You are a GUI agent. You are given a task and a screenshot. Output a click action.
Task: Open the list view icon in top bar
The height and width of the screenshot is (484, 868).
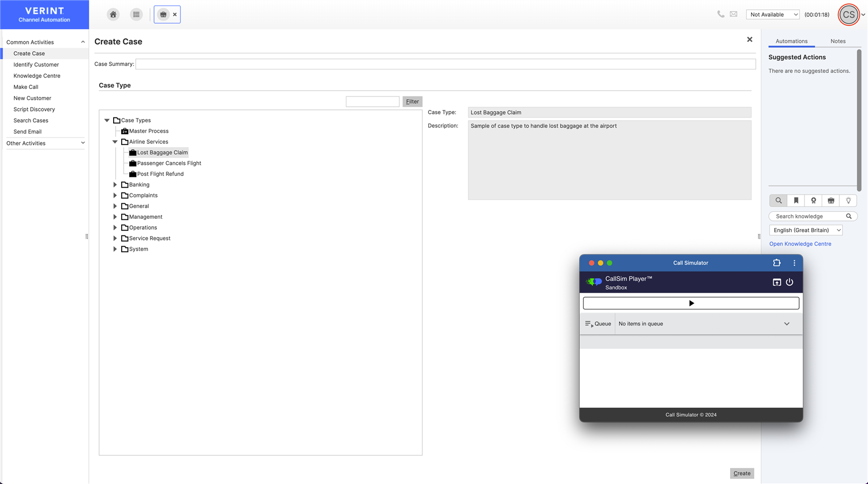[x=136, y=15]
